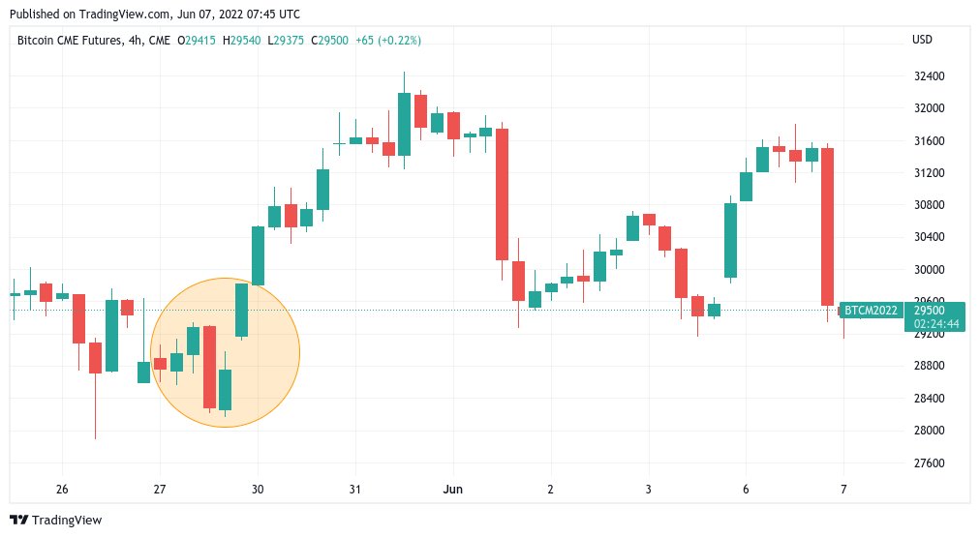Viewport: 980px width, 537px height.
Task: Open the TradingView wordmark link
Action: click(67, 521)
